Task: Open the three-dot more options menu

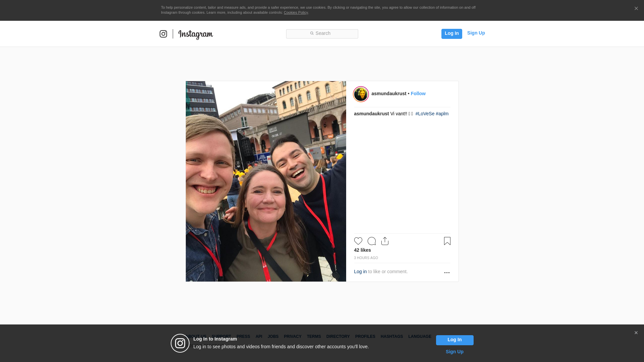Action: coord(447,273)
